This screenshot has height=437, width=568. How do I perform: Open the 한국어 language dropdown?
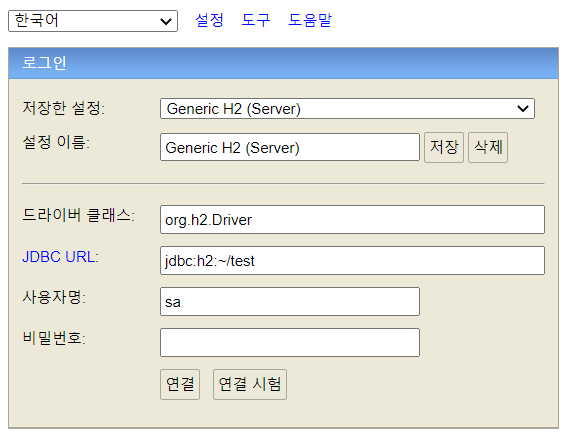click(93, 21)
